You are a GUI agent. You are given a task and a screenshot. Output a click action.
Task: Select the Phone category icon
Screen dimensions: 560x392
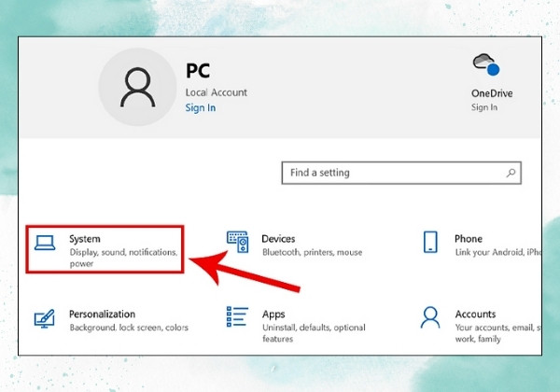430,242
